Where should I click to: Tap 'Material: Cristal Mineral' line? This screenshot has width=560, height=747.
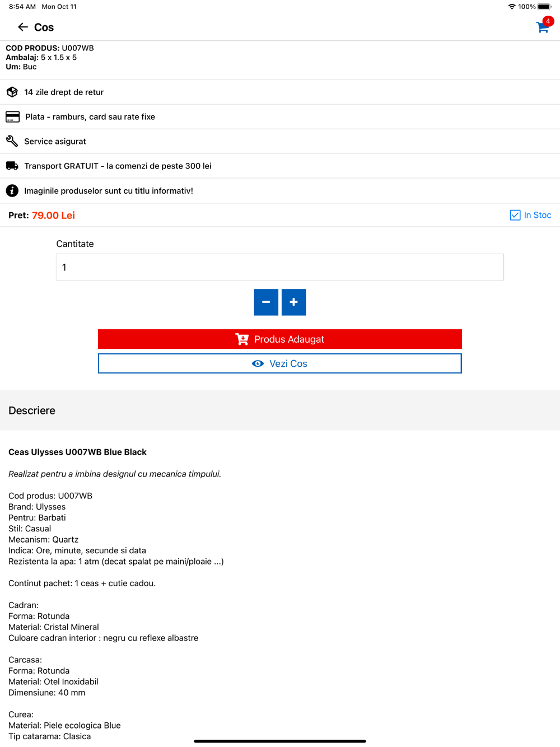54,627
